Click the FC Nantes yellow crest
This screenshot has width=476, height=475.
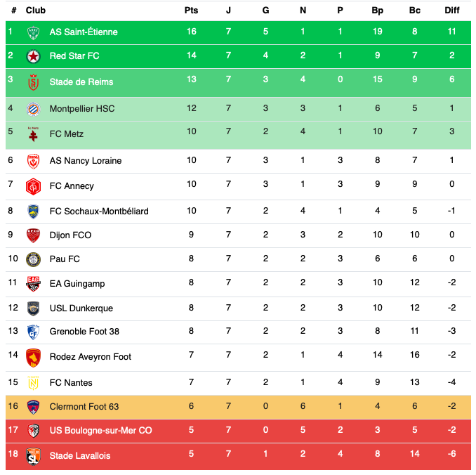click(x=34, y=383)
